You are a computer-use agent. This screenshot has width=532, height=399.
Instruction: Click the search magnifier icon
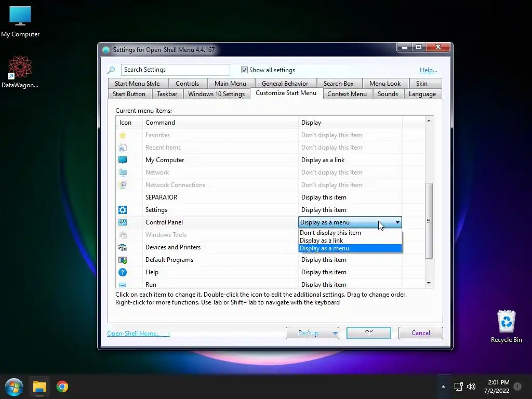pos(111,70)
